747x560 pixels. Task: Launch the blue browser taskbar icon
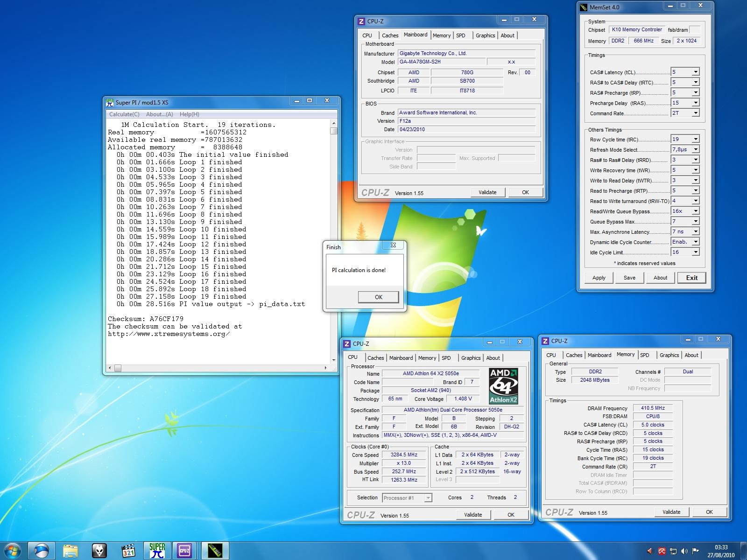coord(42,551)
